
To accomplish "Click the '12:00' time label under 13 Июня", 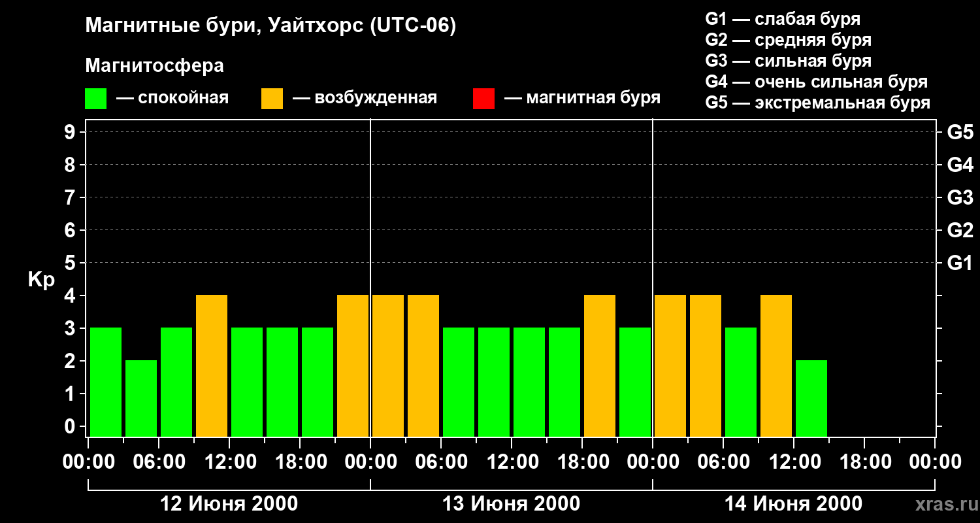I will click(x=512, y=462).
